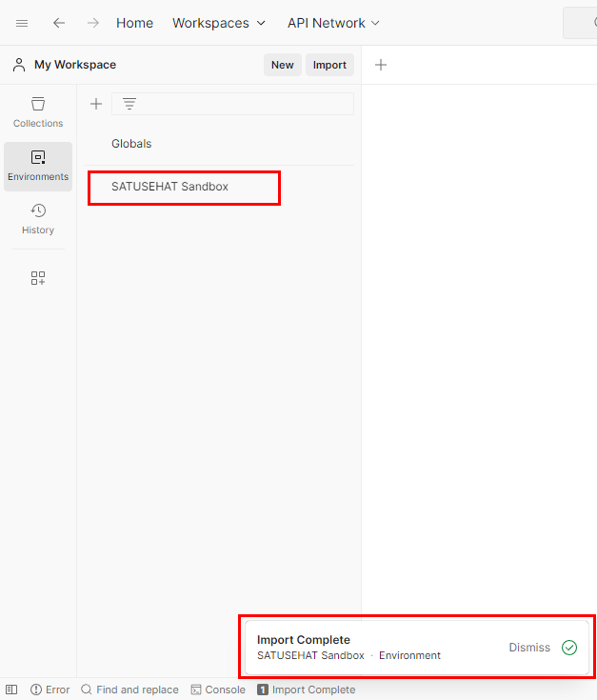The image size is (597, 700).
Task: Open Find and replace
Action: [x=129, y=690]
